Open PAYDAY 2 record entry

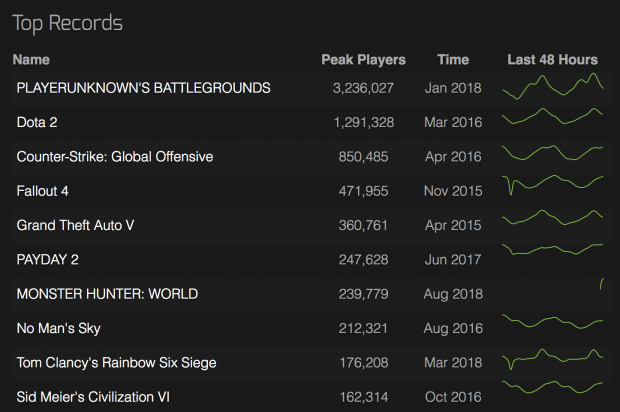(47, 259)
